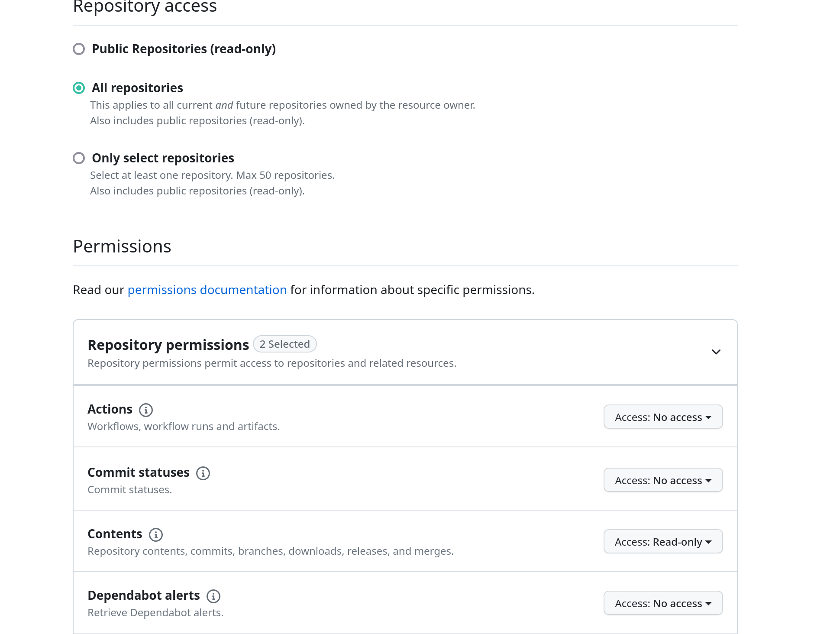
Task: Select Public Repositories (read-only) radio button
Action: (79, 49)
